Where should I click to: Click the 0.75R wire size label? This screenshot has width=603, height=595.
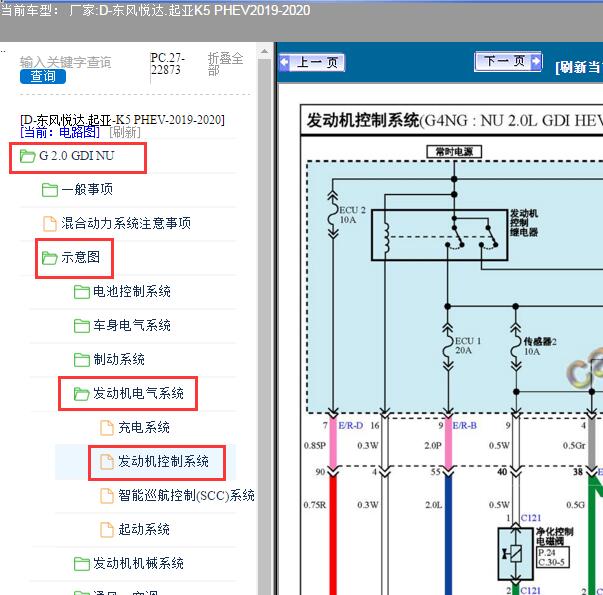click(315, 505)
